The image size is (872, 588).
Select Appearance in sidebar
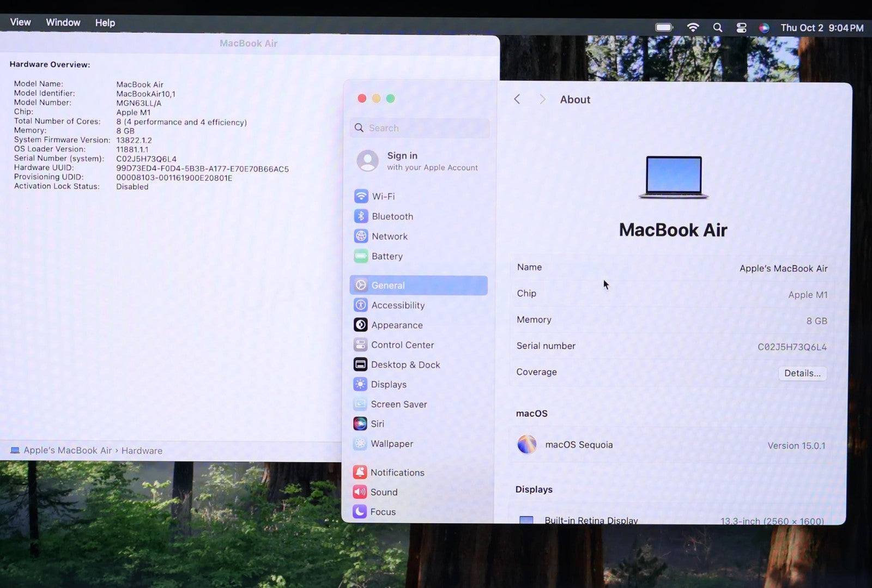pyautogui.click(x=396, y=325)
